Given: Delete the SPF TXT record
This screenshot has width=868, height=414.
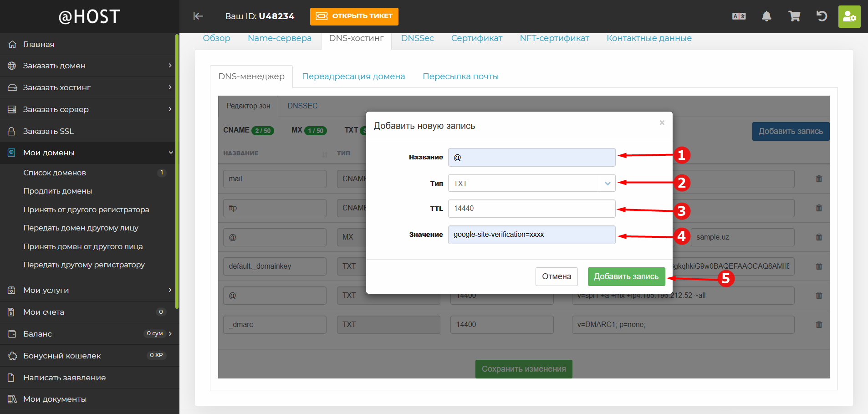Looking at the screenshot, I should click(819, 296).
